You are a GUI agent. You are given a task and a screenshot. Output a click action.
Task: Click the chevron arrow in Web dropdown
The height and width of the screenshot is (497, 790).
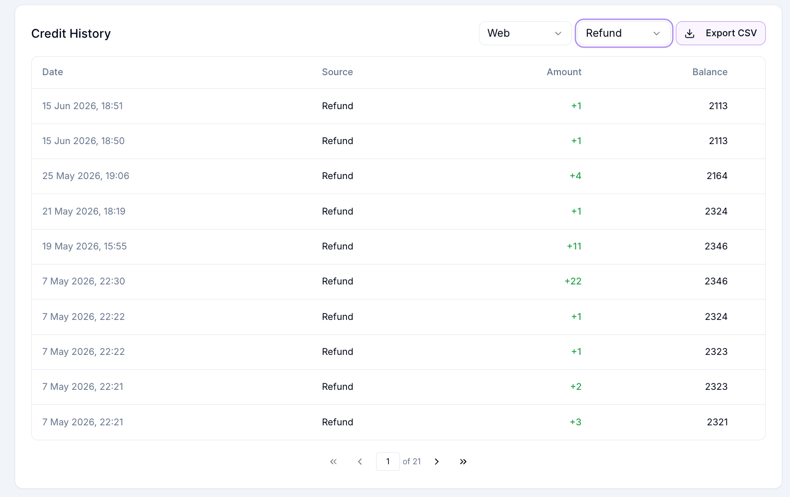click(x=558, y=33)
